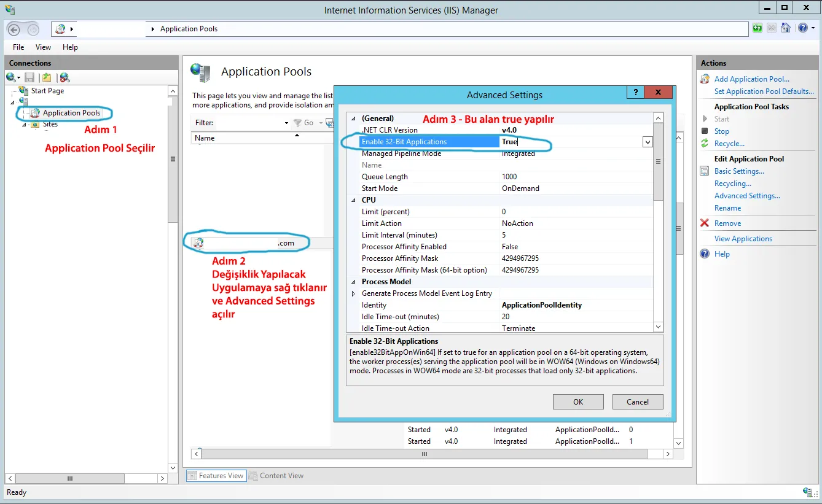Open the Filter dropdown arrow
This screenshot has height=504, width=822.
pos(286,123)
